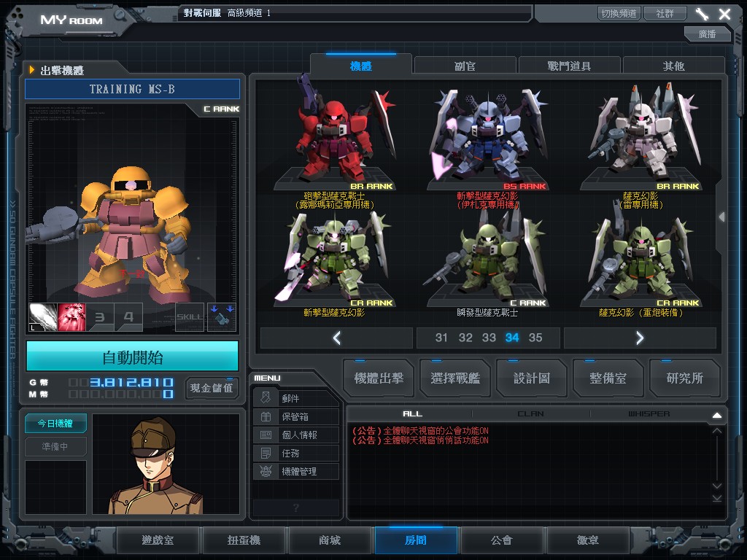This screenshot has height=560, width=747.
Task: Collapse the chat panel with the up triangle
Action: point(717,415)
